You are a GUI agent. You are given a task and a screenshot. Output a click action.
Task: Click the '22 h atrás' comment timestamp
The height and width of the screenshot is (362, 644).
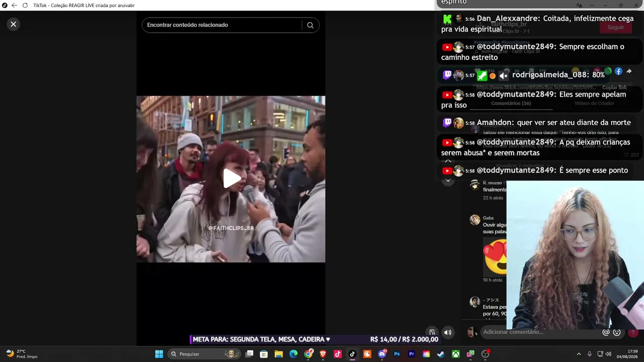click(493, 198)
